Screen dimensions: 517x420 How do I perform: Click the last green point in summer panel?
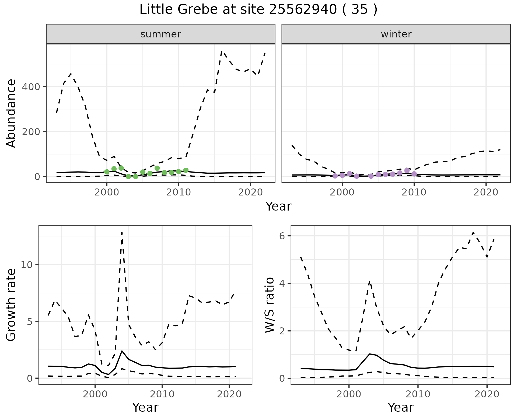[186, 170]
